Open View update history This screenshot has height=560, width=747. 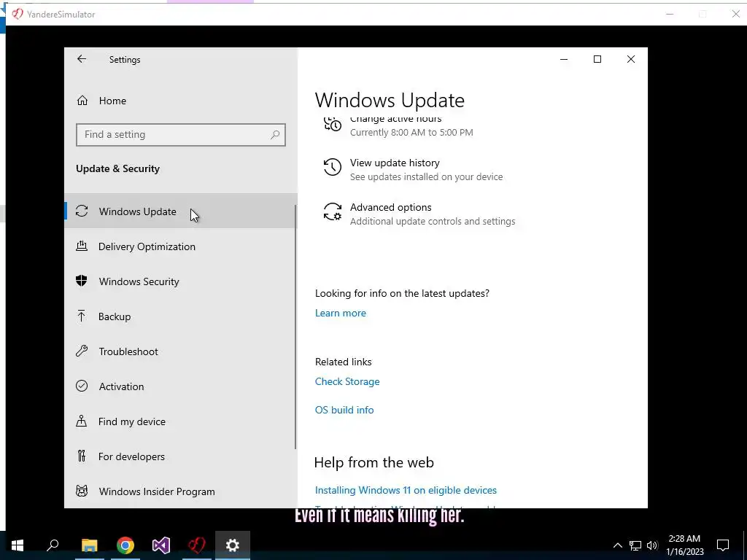(x=413, y=169)
